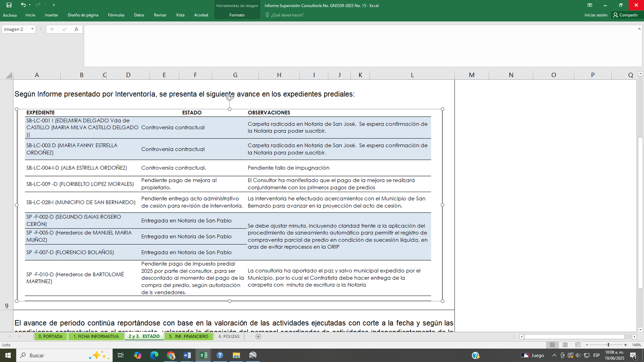This screenshot has height=362, width=644.
Task: Expand the formula bar with chevron
Action: click(639, 29)
